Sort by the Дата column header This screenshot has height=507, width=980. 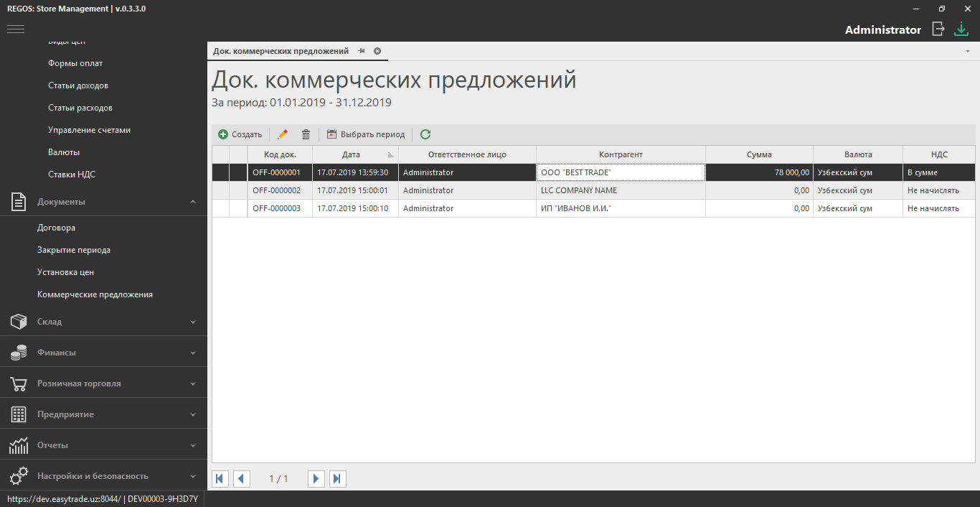352,154
